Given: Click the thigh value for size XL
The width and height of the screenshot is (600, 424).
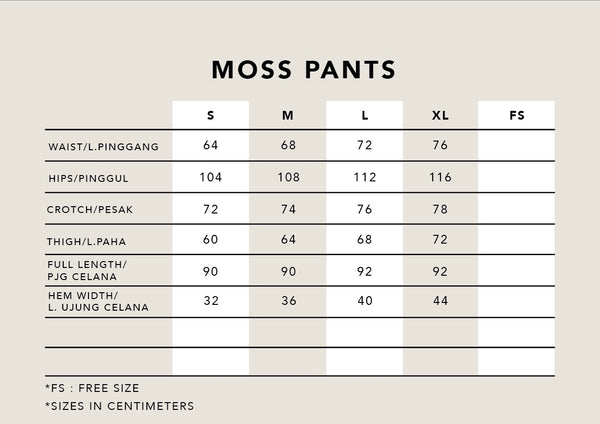Looking at the screenshot, I should pos(440,240).
